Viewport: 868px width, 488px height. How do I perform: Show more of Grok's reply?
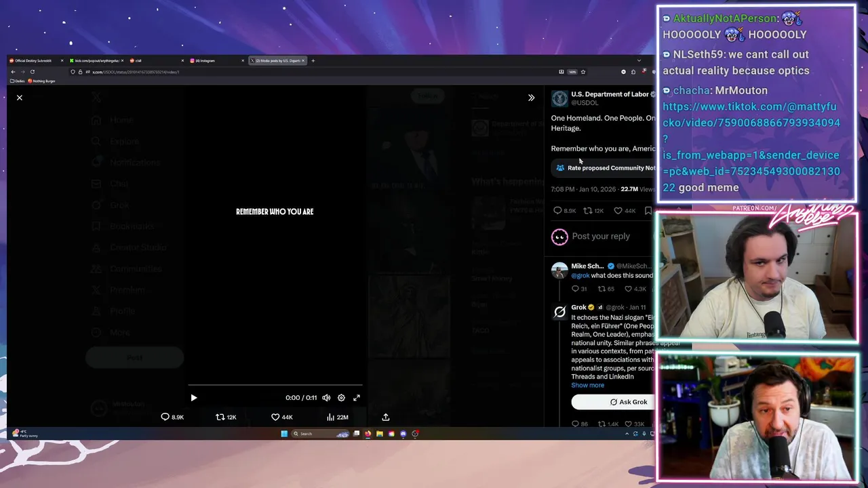tap(587, 385)
